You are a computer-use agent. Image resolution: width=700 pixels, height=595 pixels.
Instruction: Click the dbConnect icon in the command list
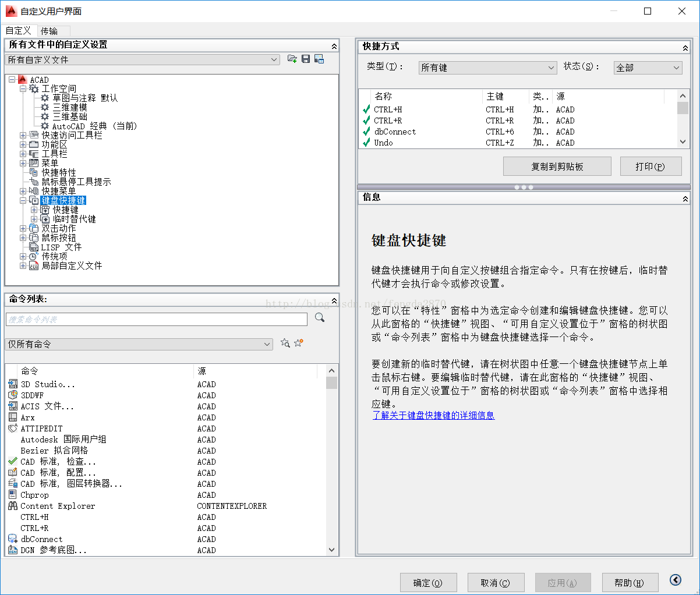(13, 539)
